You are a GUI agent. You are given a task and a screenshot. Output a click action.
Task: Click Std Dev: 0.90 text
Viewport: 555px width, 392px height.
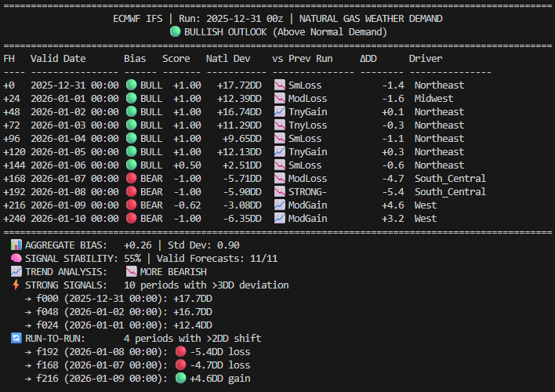(204, 245)
